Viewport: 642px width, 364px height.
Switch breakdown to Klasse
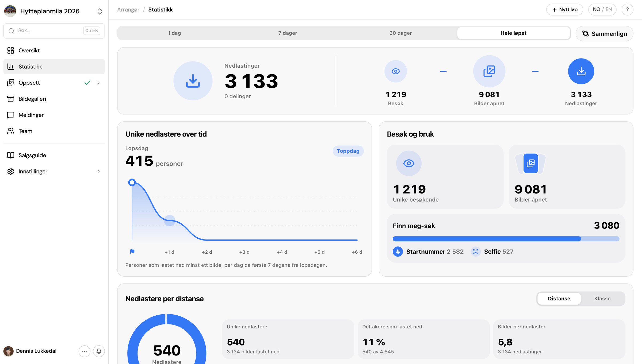pyautogui.click(x=602, y=299)
